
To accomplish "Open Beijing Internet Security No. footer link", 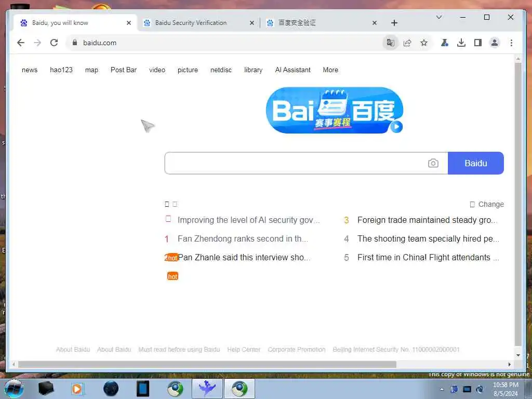I will [x=396, y=350].
